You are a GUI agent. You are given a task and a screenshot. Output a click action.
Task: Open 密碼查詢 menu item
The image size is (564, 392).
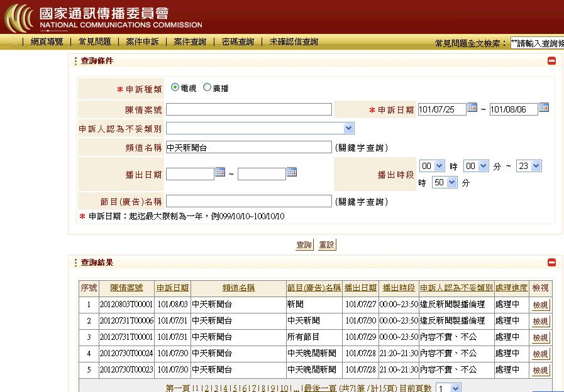(238, 41)
